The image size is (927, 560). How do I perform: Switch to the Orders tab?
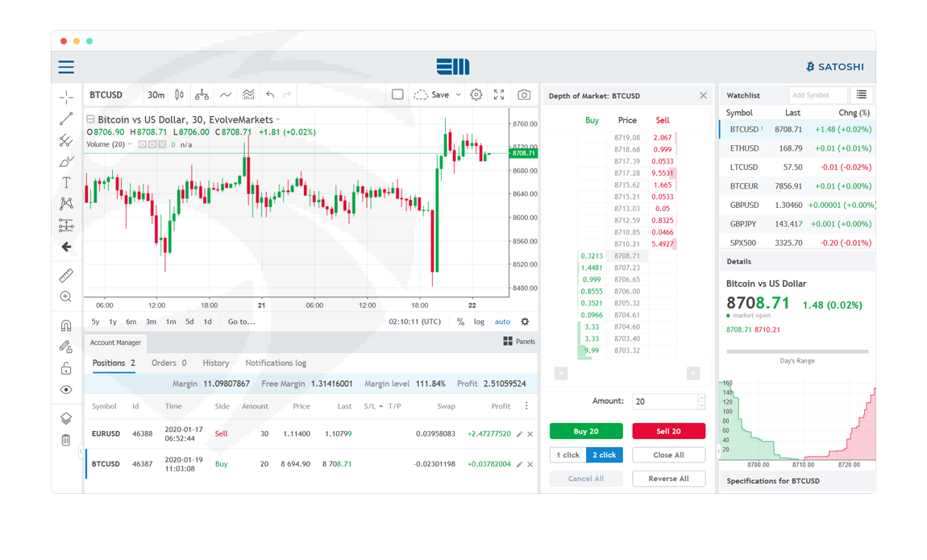[169, 363]
